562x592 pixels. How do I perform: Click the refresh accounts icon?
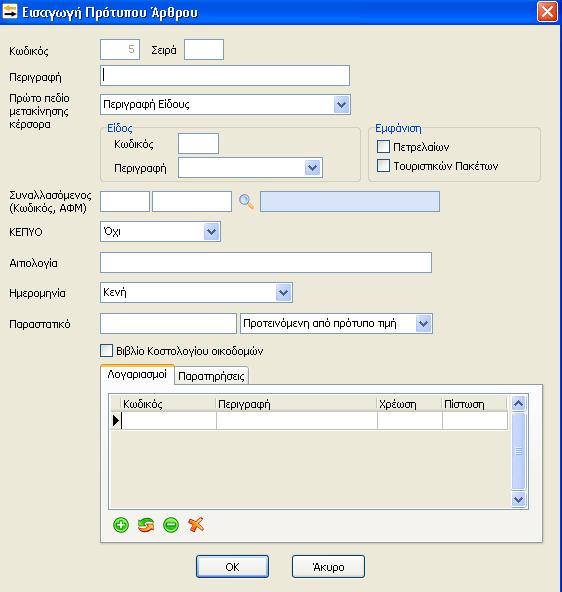(x=146, y=525)
